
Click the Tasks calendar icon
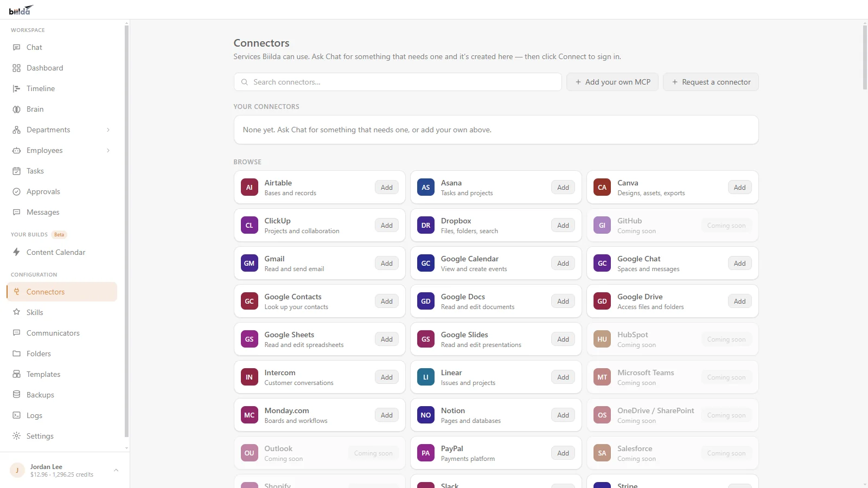(16, 171)
